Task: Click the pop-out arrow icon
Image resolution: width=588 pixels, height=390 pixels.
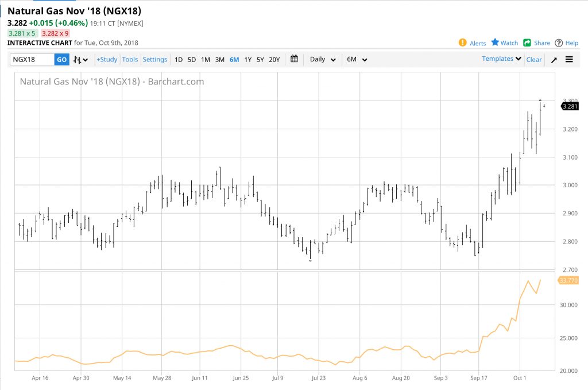Action: [x=554, y=60]
